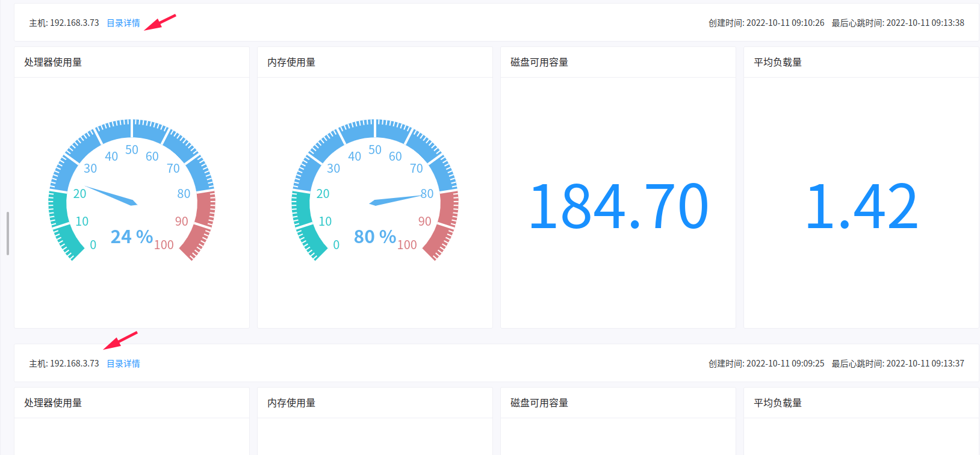Open 目录详情 link for second host
The height and width of the screenshot is (455, 980).
[123, 364]
